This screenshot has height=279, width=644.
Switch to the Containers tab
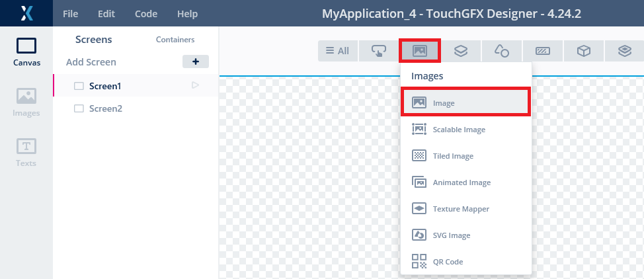[x=175, y=40]
